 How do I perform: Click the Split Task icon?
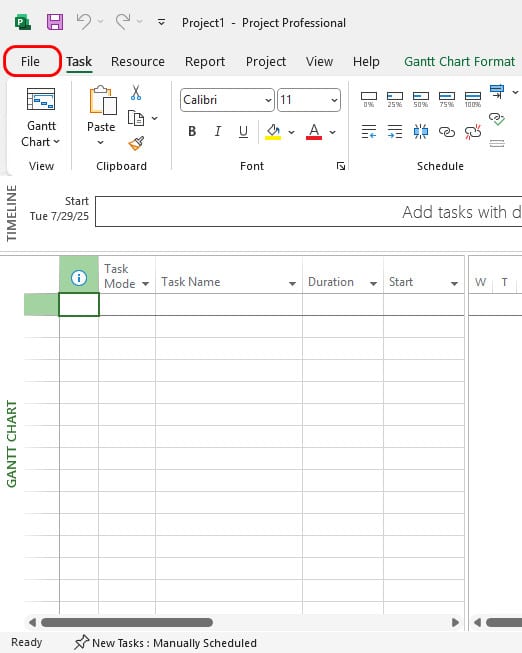point(420,132)
